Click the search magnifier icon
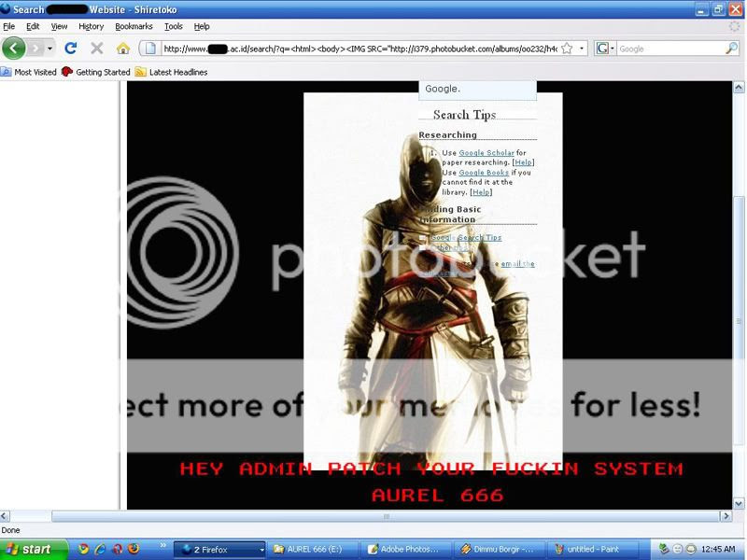This screenshot has width=747, height=560. click(731, 49)
